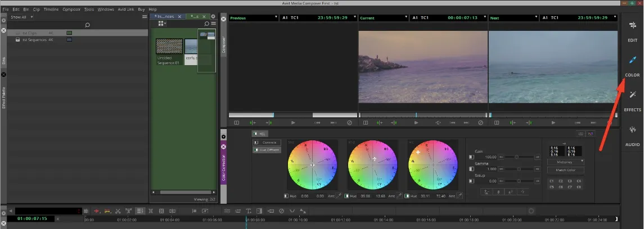Open the Timeline menu
The height and width of the screenshot is (229, 644).
click(x=51, y=9)
